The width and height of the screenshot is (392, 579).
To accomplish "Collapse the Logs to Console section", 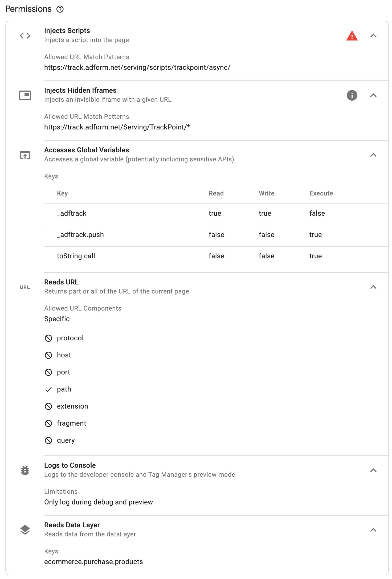I will click(373, 470).
